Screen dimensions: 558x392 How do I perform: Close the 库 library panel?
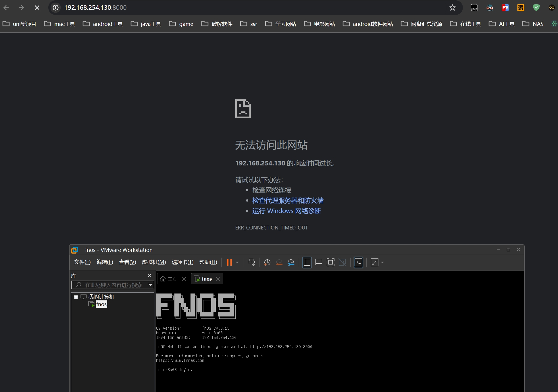[x=149, y=275]
